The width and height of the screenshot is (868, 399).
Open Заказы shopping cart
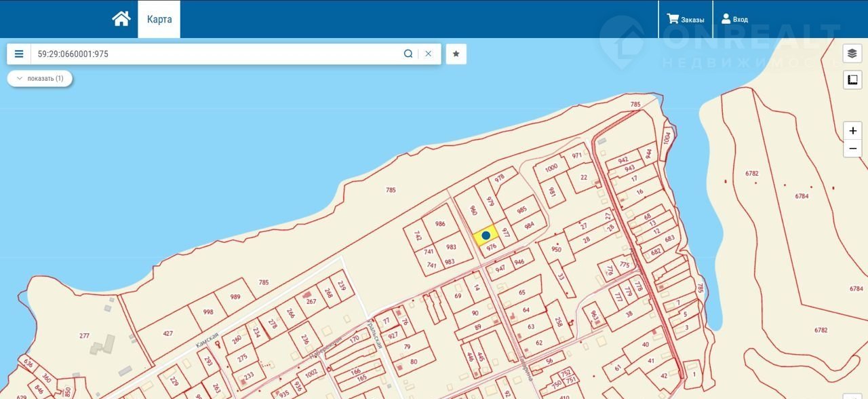tap(686, 19)
